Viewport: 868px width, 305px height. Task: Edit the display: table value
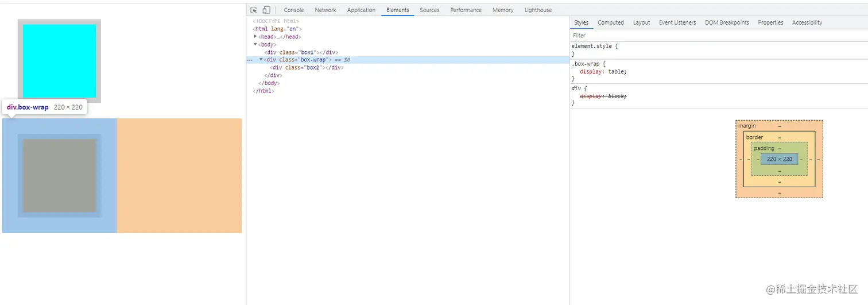617,72
